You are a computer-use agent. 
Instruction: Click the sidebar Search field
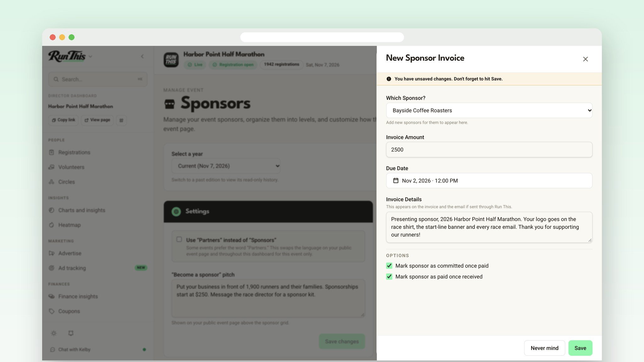pos(98,79)
